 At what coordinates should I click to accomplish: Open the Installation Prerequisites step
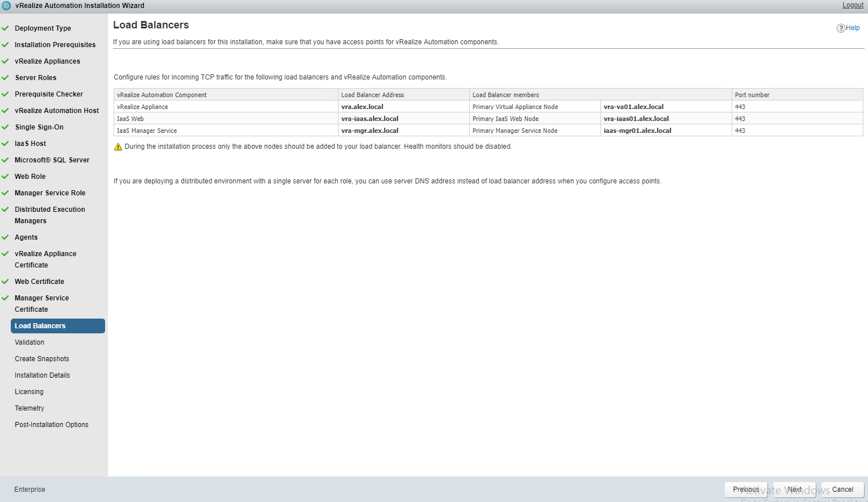point(55,45)
